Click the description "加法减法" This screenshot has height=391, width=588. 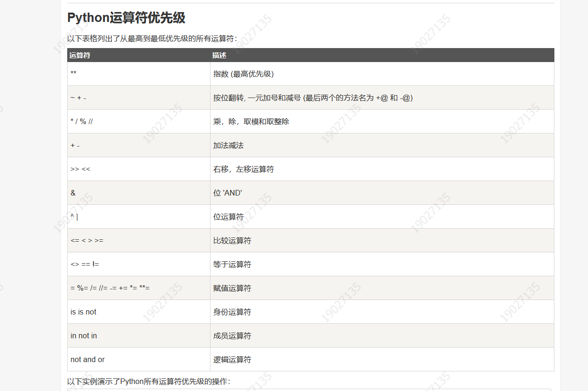pos(228,145)
